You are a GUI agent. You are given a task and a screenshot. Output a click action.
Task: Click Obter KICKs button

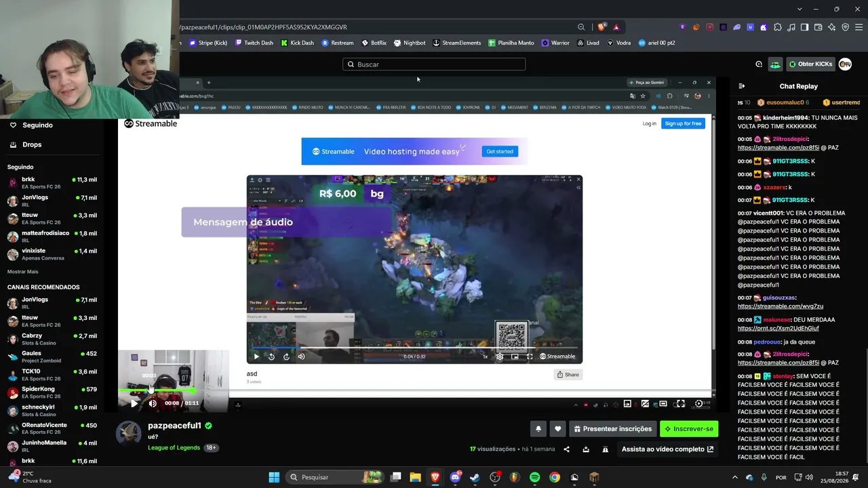pos(810,64)
